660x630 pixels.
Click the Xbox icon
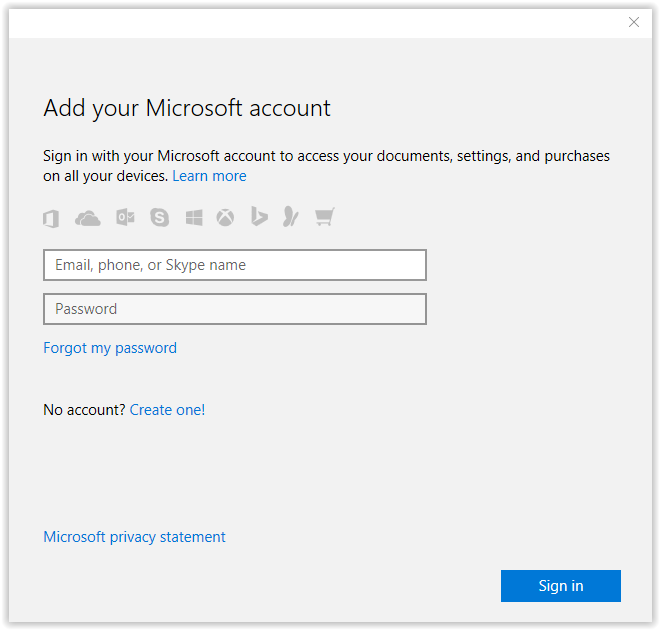(225, 218)
